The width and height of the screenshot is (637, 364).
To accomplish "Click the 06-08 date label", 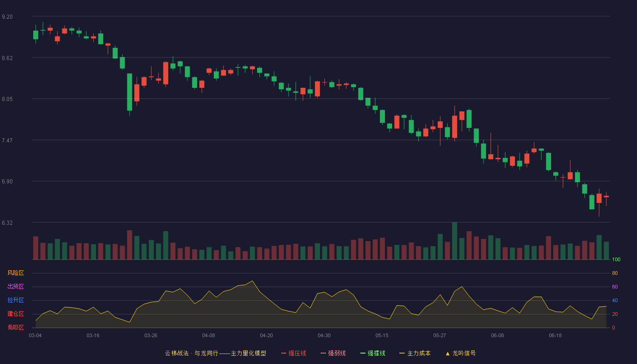I will coord(497,335).
